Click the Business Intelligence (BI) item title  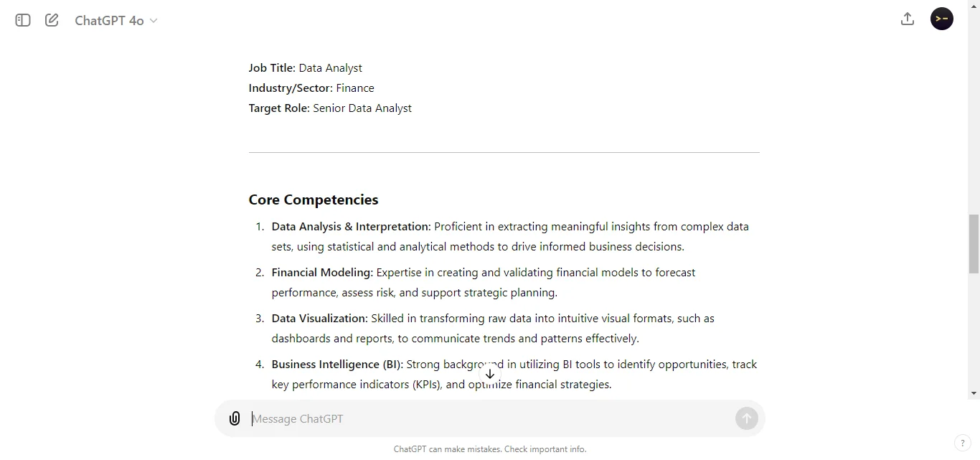coord(337,365)
